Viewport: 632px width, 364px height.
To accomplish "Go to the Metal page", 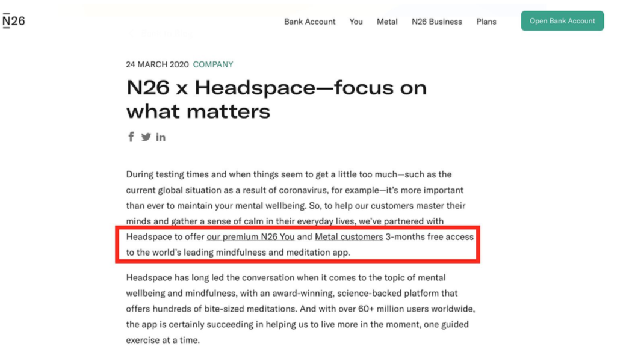I will (387, 22).
